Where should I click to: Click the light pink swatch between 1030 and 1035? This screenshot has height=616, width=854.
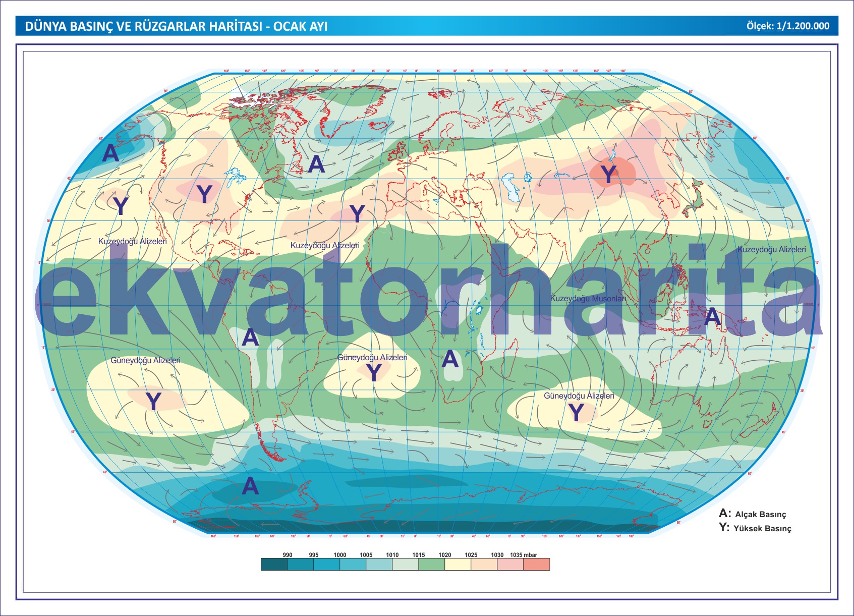(x=510, y=564)
